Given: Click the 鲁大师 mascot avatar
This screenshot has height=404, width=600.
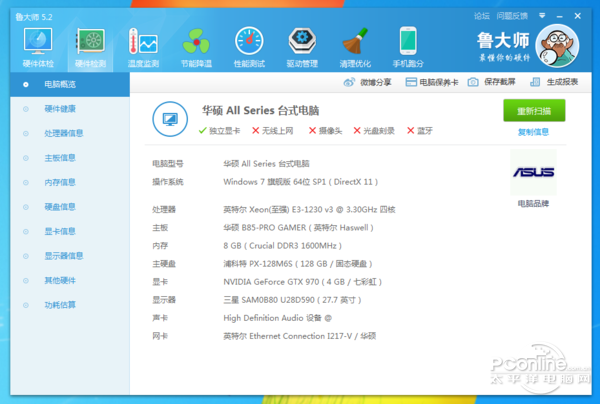Looking at the screenshot, I should pyautogui.click(x=557, y=46).
